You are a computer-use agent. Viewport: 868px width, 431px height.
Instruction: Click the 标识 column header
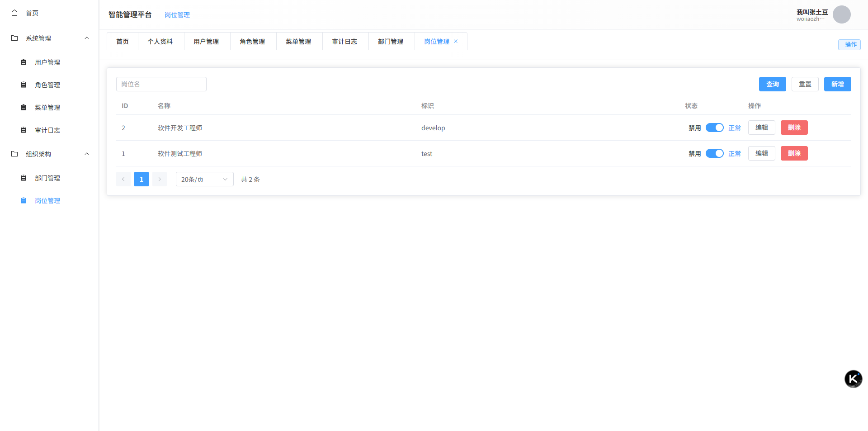pos(428,105)
